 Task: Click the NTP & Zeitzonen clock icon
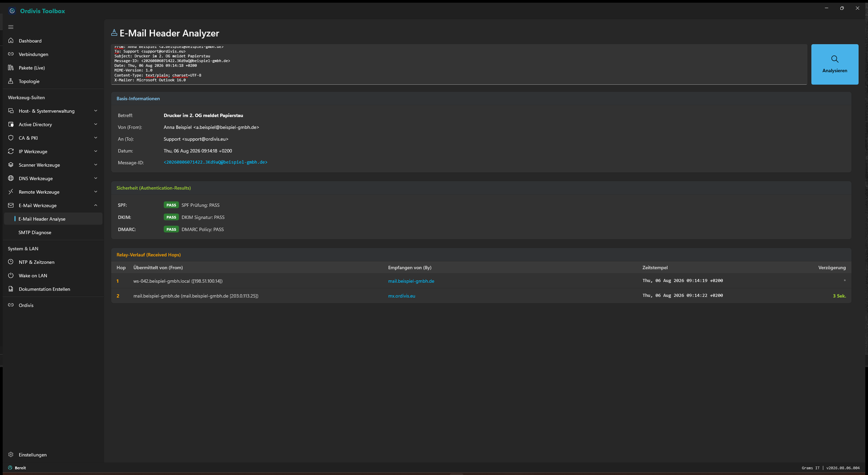[11, 262]
